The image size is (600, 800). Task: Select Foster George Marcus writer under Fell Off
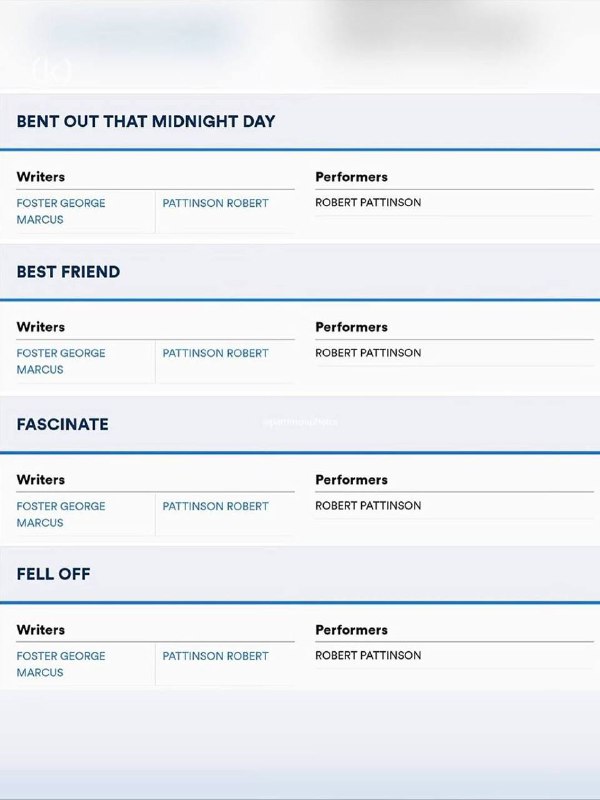(61, 664)
